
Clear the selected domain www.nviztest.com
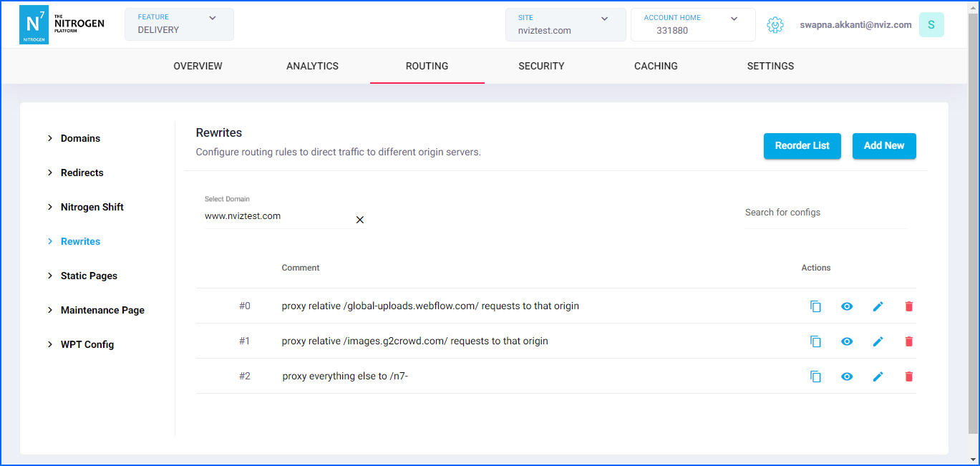[360, 220]
